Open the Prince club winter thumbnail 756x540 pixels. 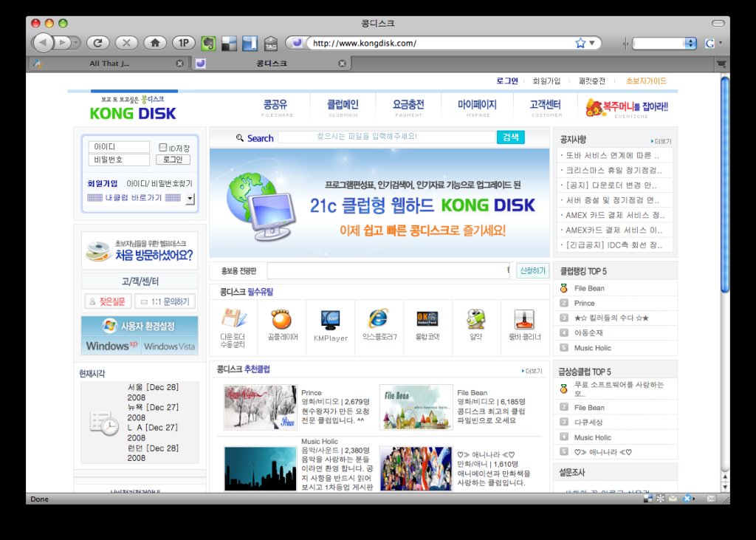(261, 407)
